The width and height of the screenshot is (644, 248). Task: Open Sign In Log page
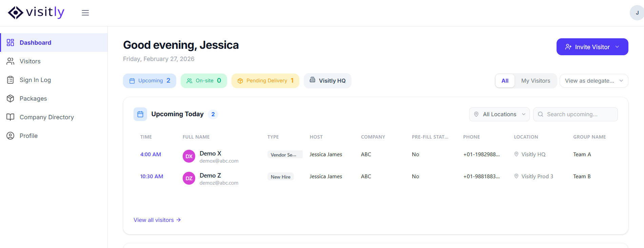[x=54, y=80]
